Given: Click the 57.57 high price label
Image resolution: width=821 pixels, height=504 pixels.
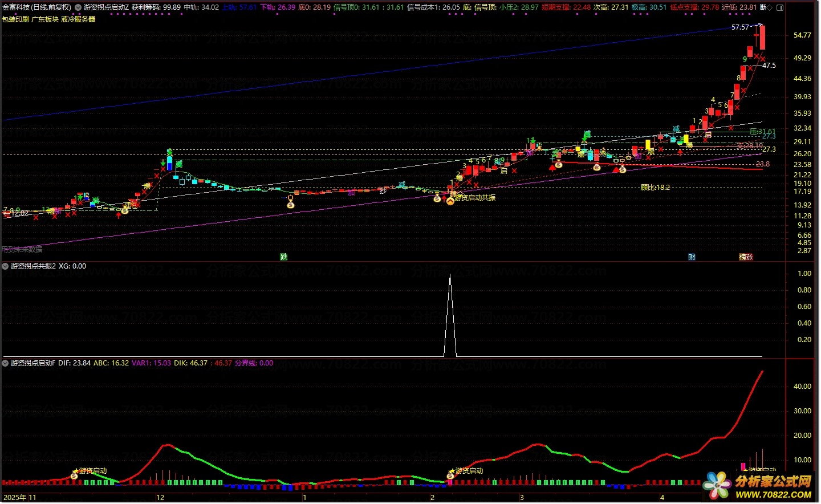Looking at the screenshot, I should [740, 27].
